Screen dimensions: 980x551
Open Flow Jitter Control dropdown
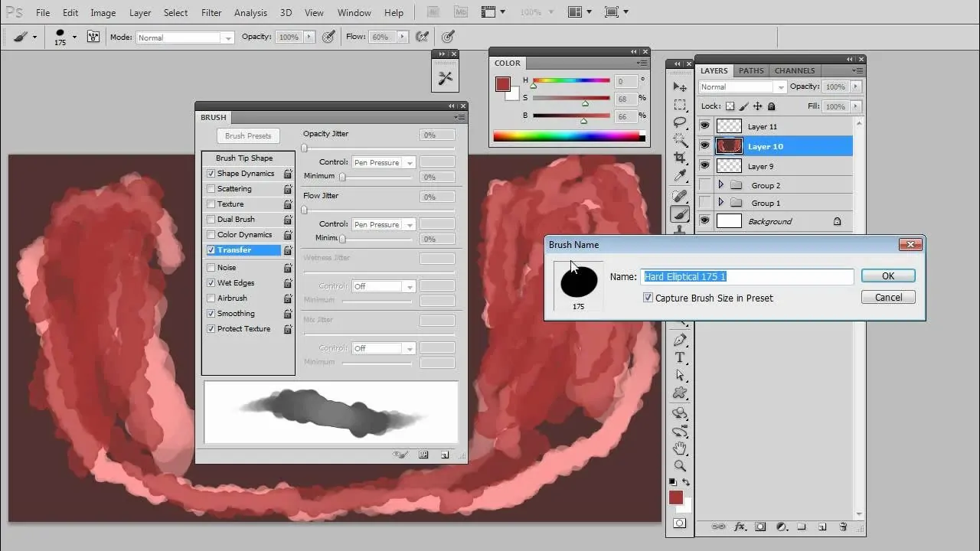384,224
